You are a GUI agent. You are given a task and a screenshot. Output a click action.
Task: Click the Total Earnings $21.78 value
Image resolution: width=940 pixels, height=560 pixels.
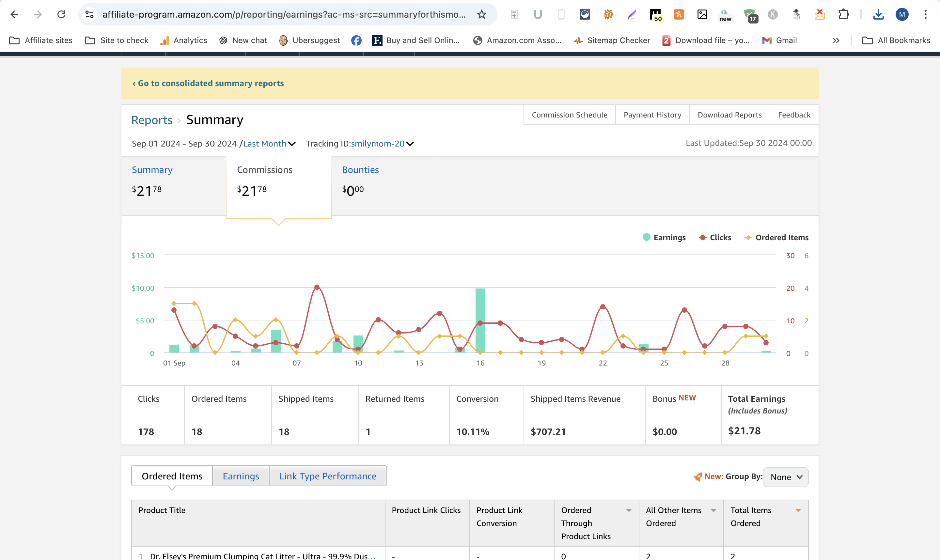click(x=744, y=431)
